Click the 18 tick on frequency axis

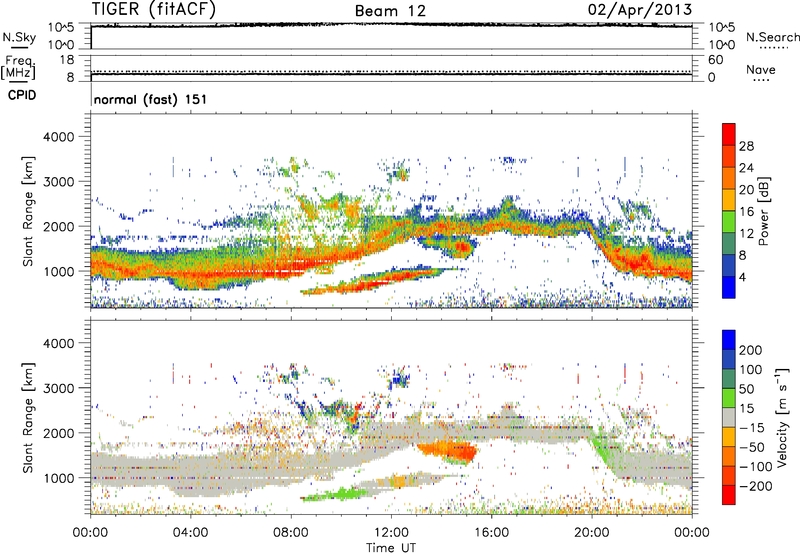(x=67, y=60)
